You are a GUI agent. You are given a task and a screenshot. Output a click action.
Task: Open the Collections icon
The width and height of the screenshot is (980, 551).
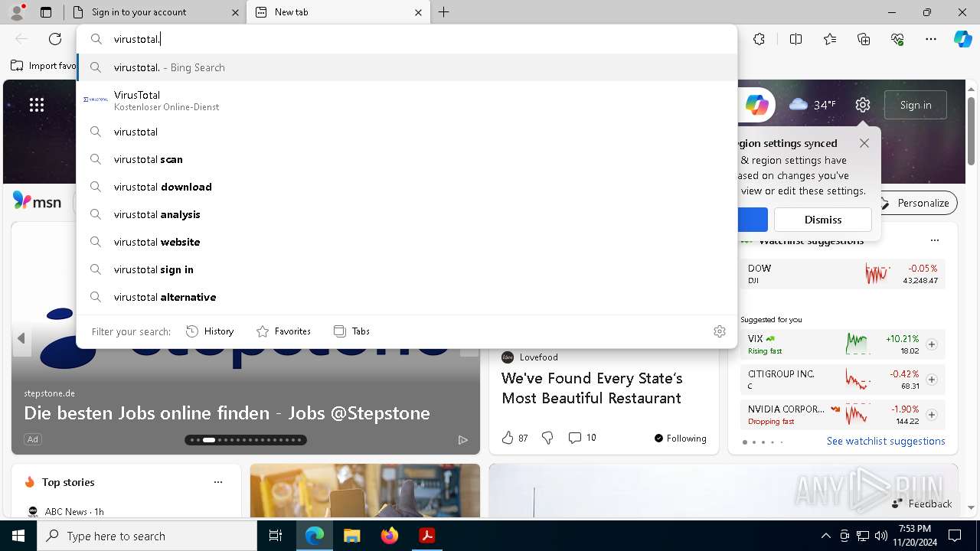864,39
